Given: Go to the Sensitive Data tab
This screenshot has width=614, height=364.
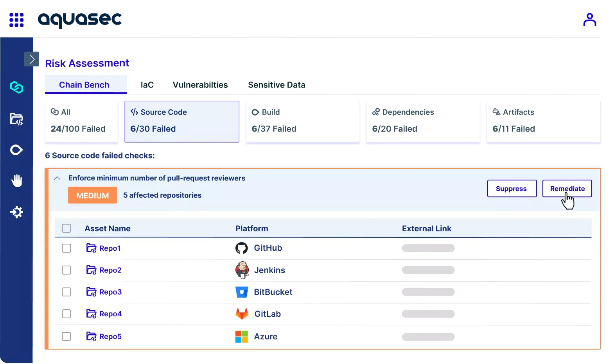Looking at the screenshot, I should (276, 85).
